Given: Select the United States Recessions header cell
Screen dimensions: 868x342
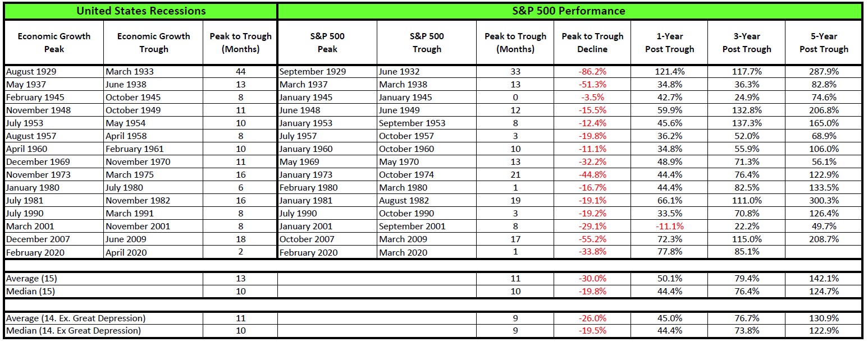Looking at the screenshot, I should [141, 11].
